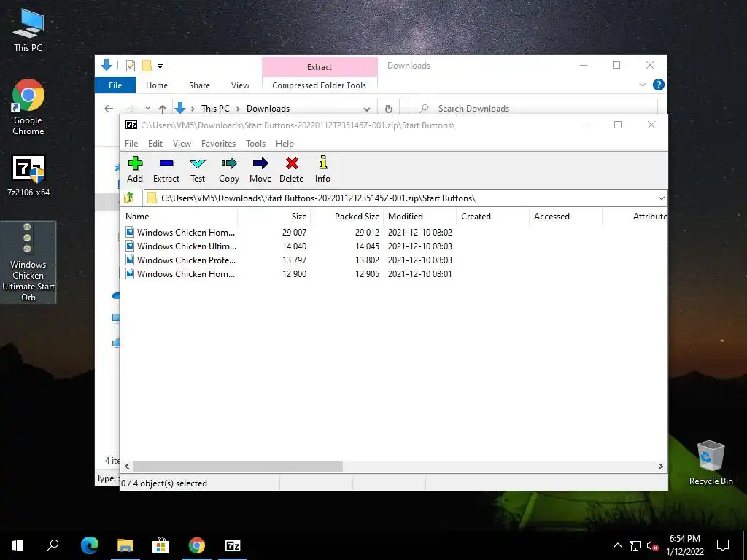Go up one folder level in 7-Zip
The image size is (747, 560).
tap(128, 198)
